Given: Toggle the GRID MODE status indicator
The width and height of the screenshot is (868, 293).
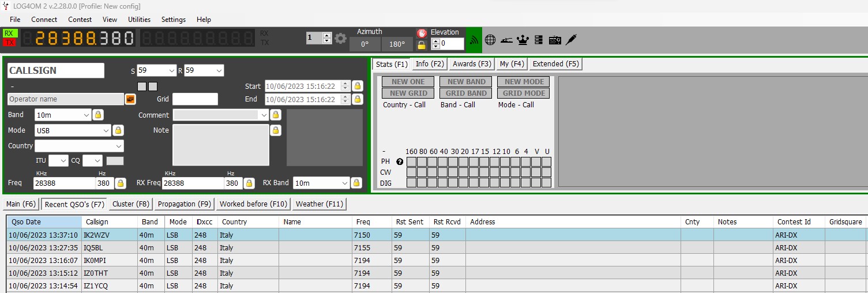Looking at the screenshot, I should tap(524, 93).
